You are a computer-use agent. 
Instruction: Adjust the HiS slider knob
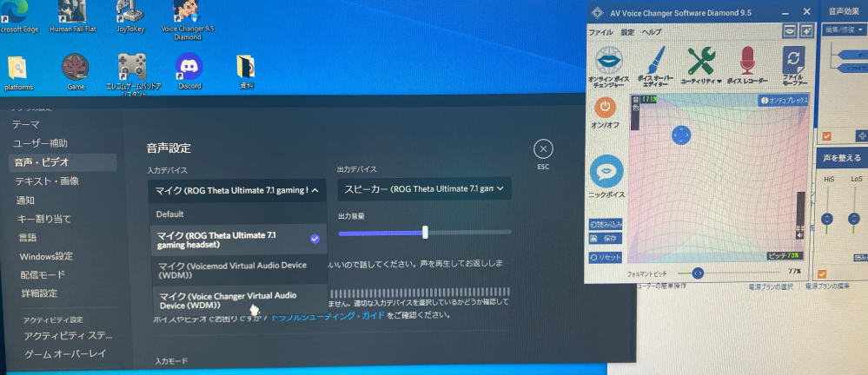point(827,219)
